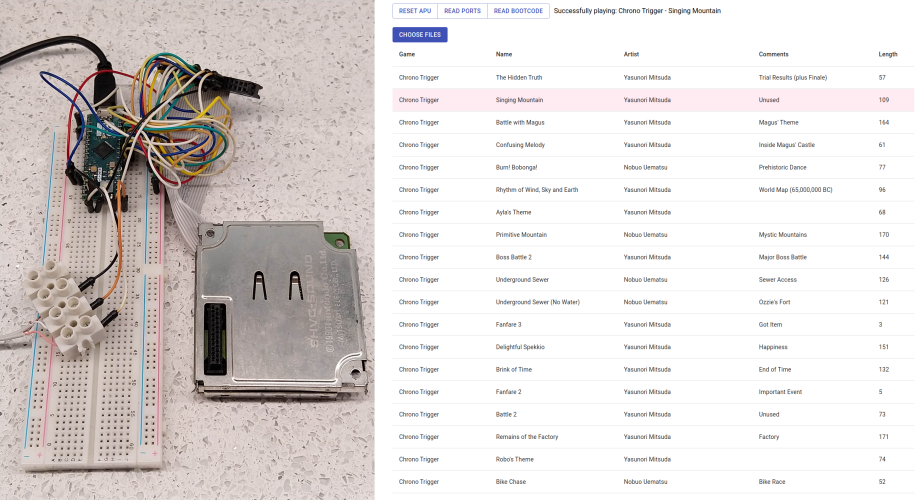Click the READ BOOTCODE button

click(x=518, y=11)
